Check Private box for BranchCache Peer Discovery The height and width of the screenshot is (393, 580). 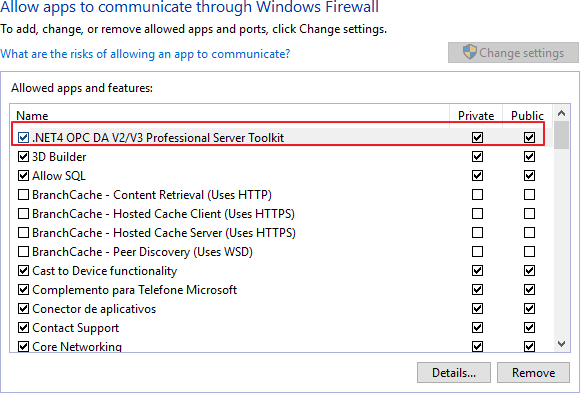[x=477, y=252]
